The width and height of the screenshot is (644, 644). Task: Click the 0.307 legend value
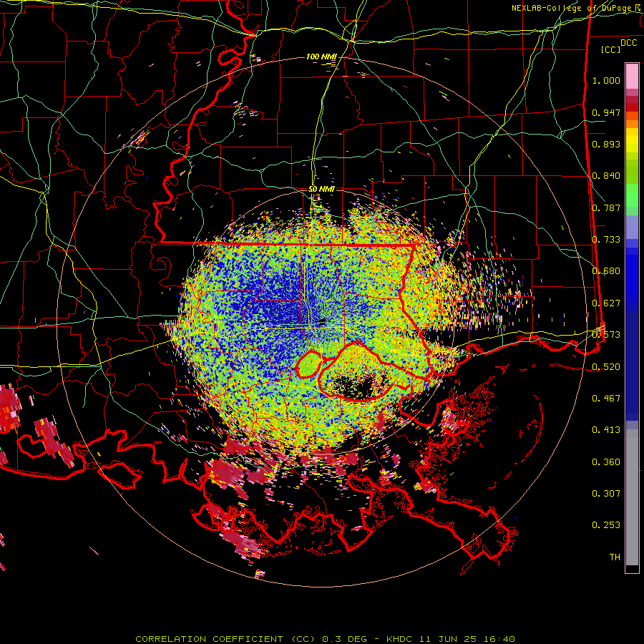pos(606,494)
